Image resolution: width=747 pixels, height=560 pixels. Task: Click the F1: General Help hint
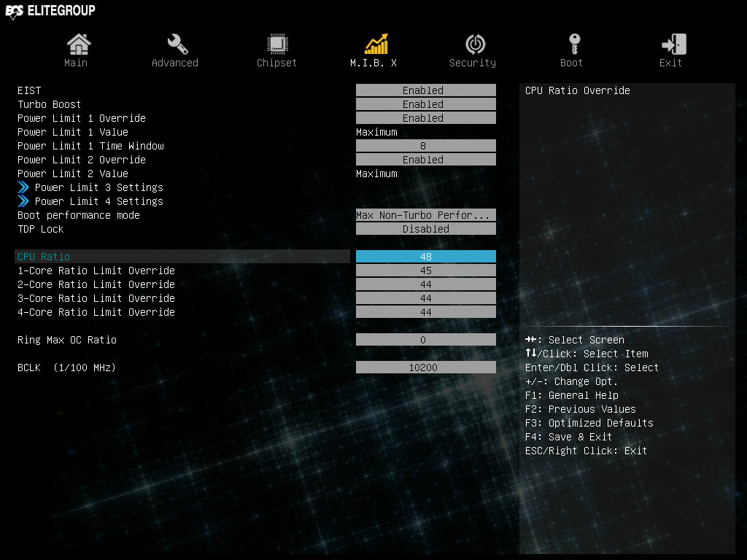572,395
